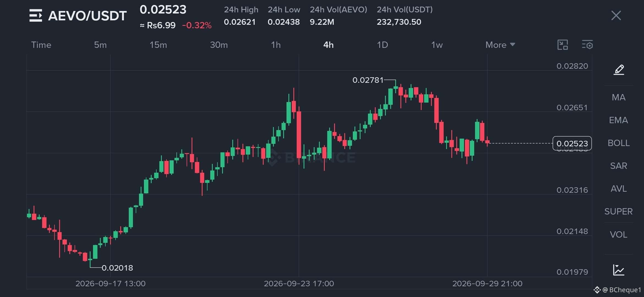
Task: Toggle the MA indicator
Action: (619, 97)
